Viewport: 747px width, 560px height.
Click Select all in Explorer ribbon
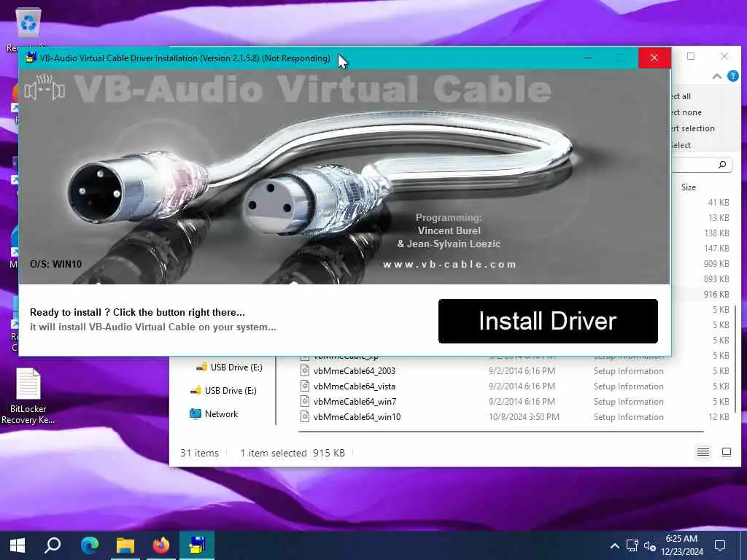(x=681, y=96)
